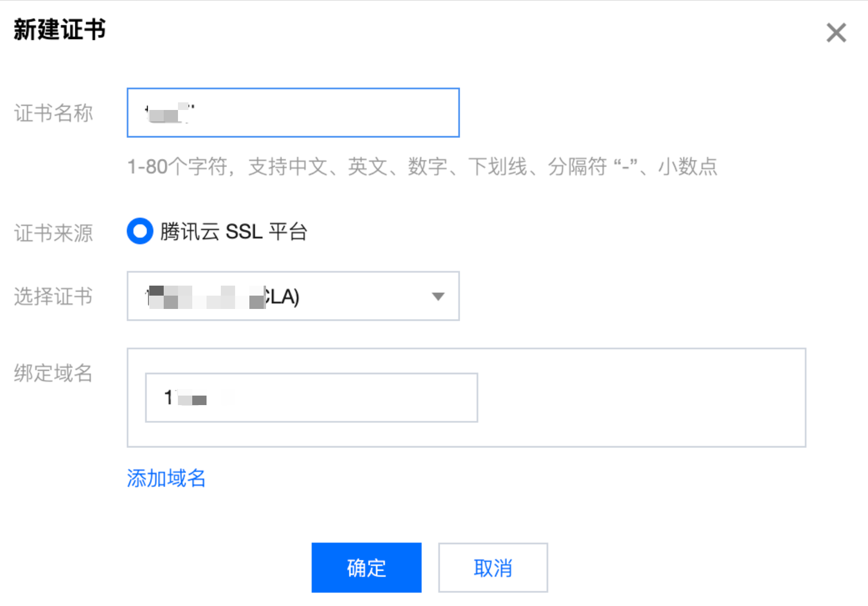The height and width of the screenshot is (606, 868).
Task: Click the 腾讯云 SSL 平台 label text
Action: pyautogui.click(x=234, y=232)
